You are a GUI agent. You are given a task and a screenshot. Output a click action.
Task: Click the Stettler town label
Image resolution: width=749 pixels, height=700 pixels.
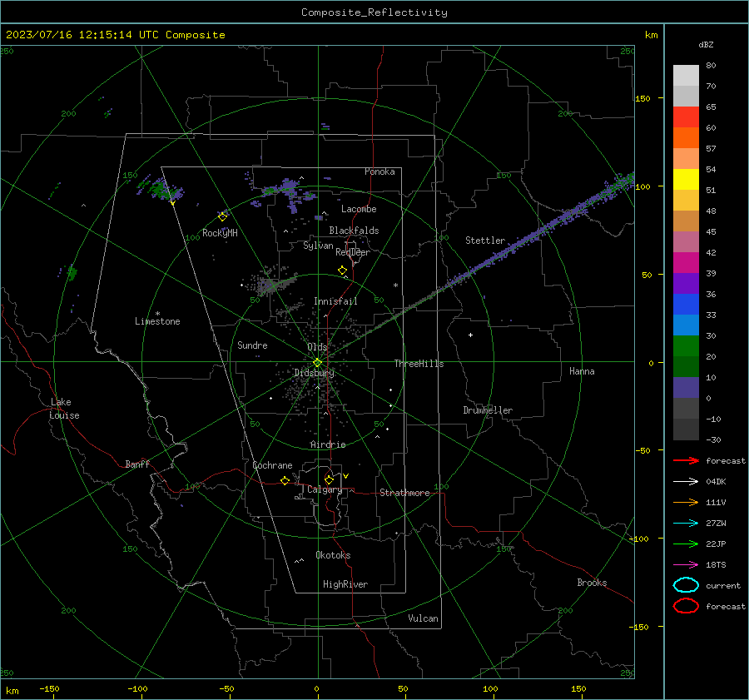(485, 241)
